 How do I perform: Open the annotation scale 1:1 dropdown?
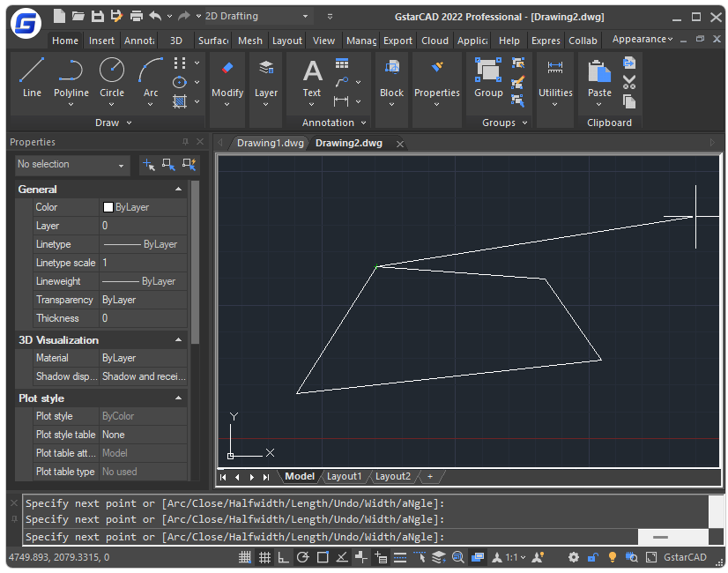[x=516, y=557]
